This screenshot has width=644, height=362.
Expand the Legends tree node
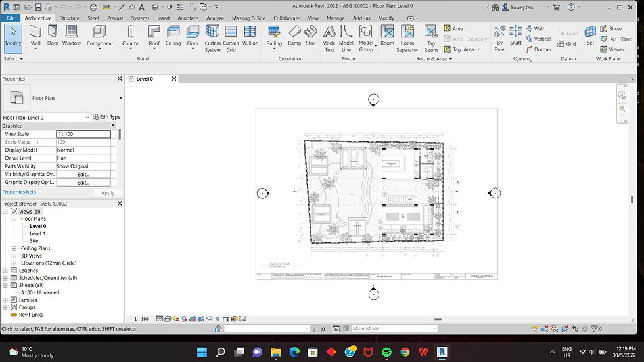pyautogui.click(x=5, y=271)
